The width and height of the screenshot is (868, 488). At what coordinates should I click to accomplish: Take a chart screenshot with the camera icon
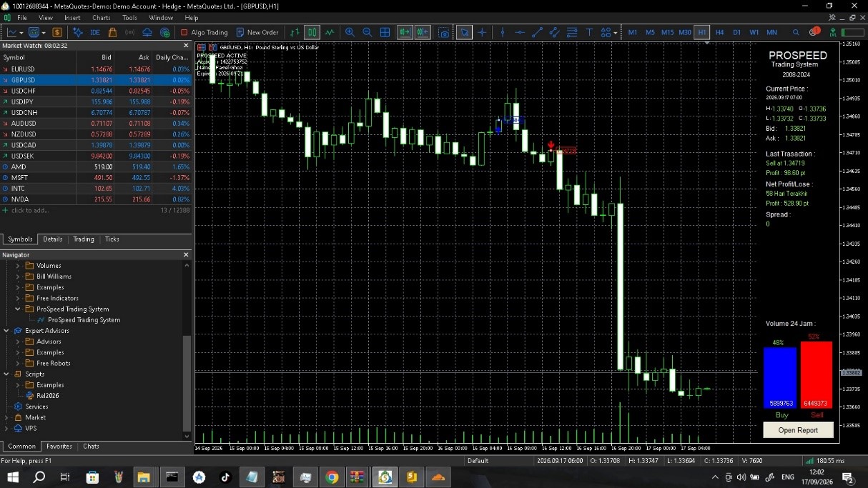click(444, 32)
